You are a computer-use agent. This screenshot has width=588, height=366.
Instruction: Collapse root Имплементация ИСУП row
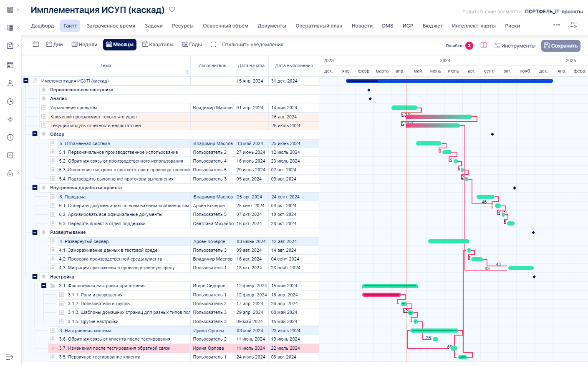[x=26, y=80]
